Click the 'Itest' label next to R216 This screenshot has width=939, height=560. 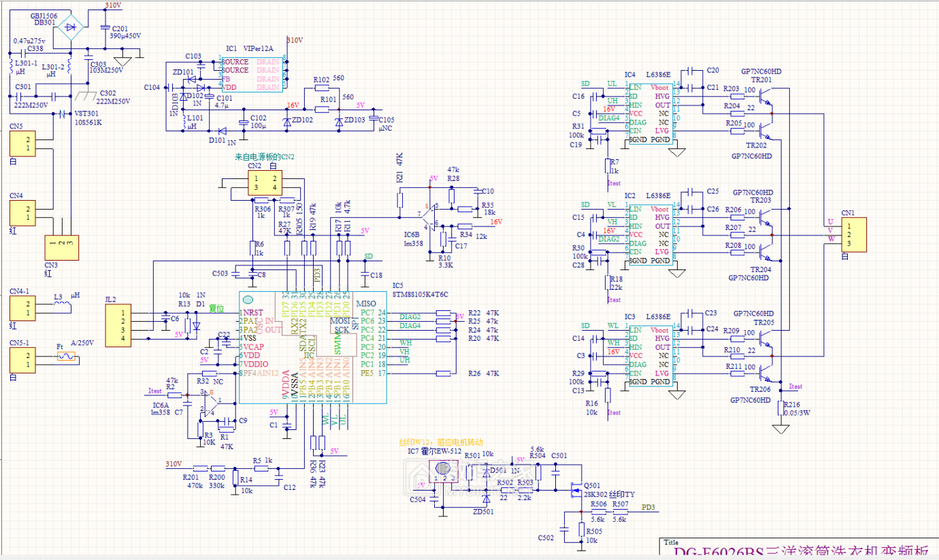[x=795, y=386]
